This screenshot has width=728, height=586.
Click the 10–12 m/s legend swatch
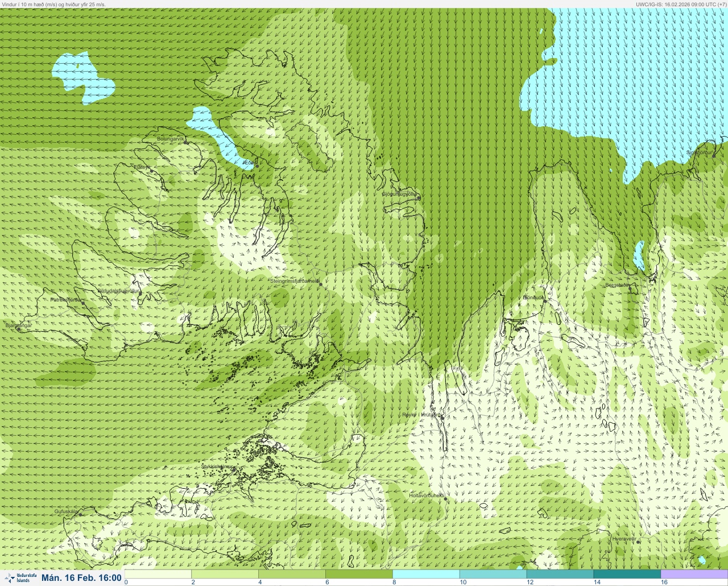pos(494,574)
